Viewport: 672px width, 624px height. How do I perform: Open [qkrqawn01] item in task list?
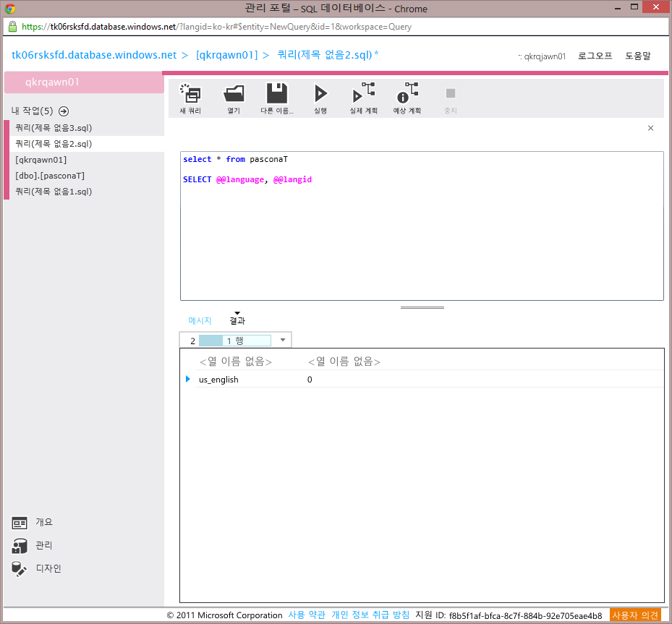pyautogui.click(x=41, y=160)
